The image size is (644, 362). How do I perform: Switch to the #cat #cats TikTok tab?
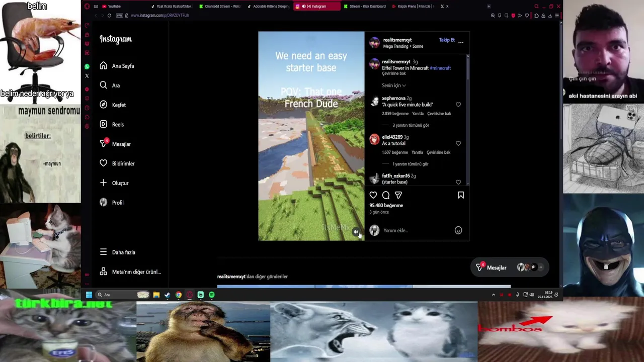coord(171,7)
